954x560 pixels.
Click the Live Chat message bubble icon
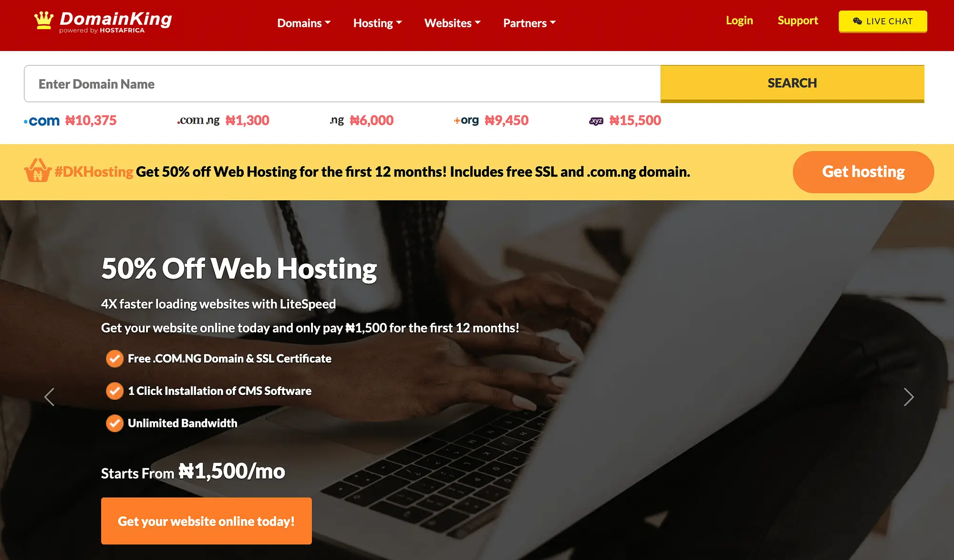tap(857, 21)
